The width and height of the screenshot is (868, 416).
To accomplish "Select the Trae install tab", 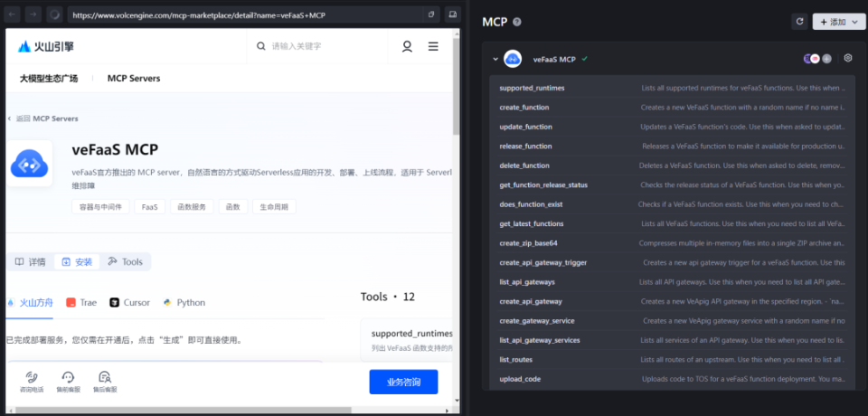I will coord(81,302).
